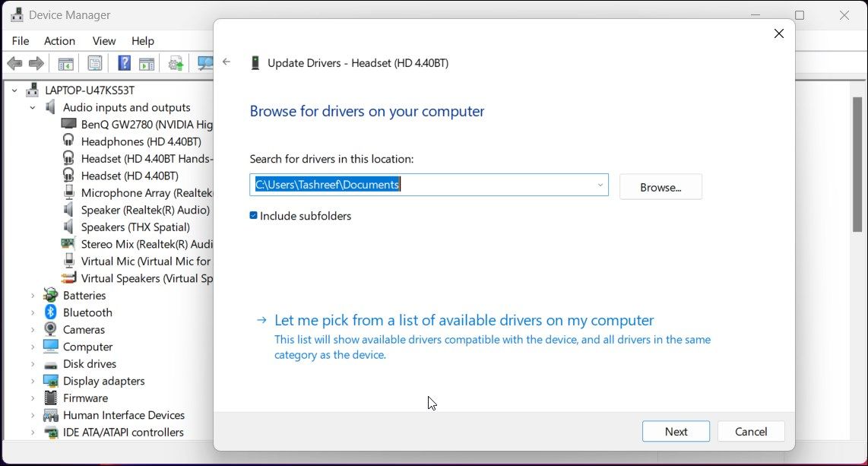Select the Stereo Mix sound card icon
This screenshot has height=466, width=868.
68,243
